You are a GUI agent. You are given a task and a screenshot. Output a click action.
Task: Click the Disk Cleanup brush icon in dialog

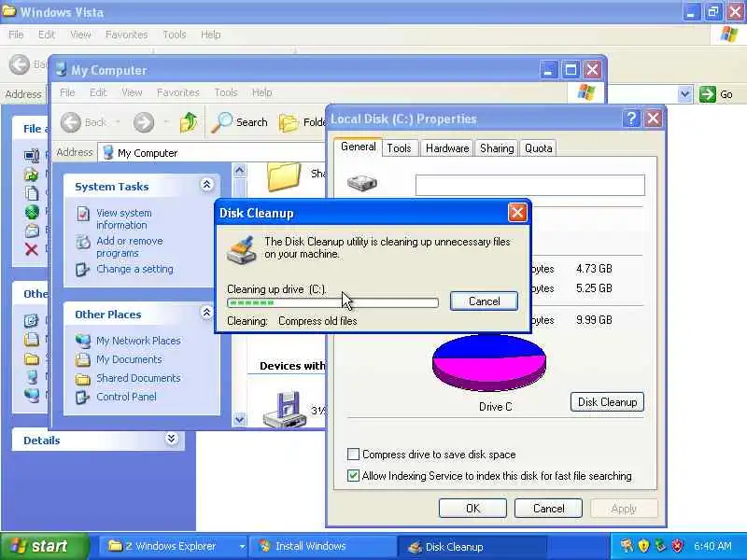242,249
